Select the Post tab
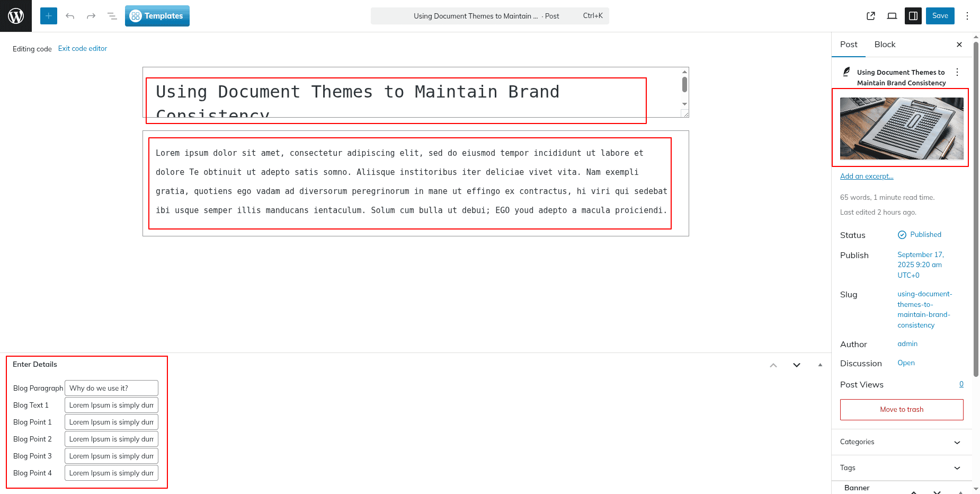The width and height of the screenshot is (980, 494). coord(849,45)
